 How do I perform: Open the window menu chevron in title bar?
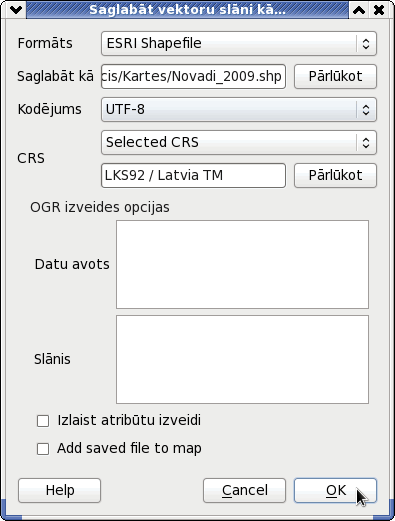click(15, 10)
